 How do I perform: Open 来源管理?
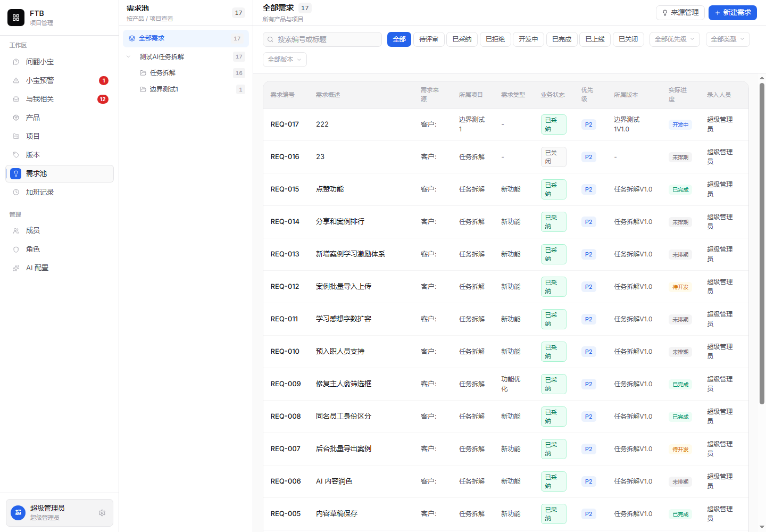click(680, 13)
